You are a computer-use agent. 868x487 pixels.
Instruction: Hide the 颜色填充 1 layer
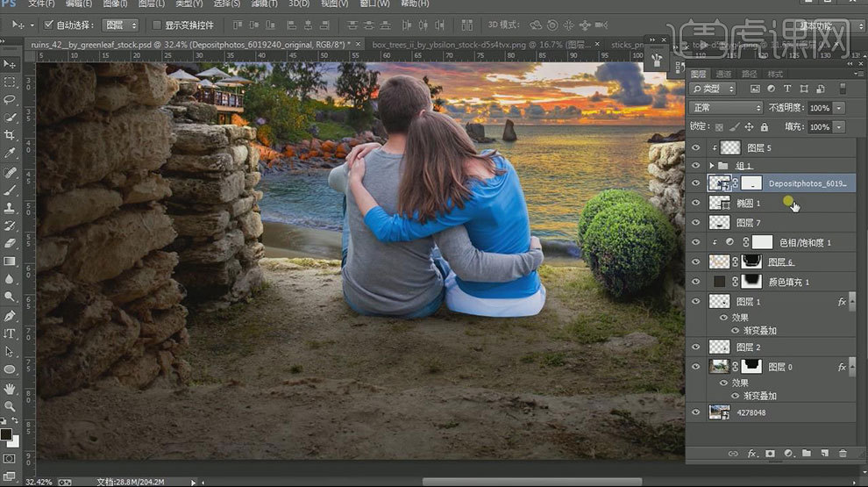[x=696, y=282]
